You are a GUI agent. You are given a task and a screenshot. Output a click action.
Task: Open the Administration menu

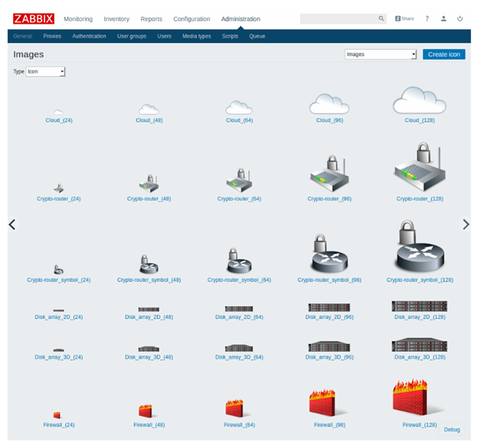point(241,19)
